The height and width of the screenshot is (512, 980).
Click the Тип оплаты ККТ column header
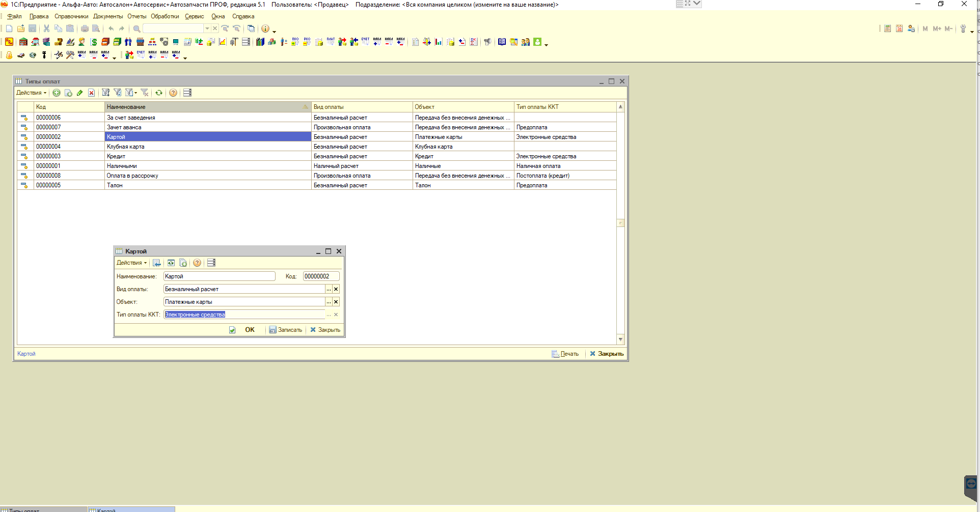[565, 107]
